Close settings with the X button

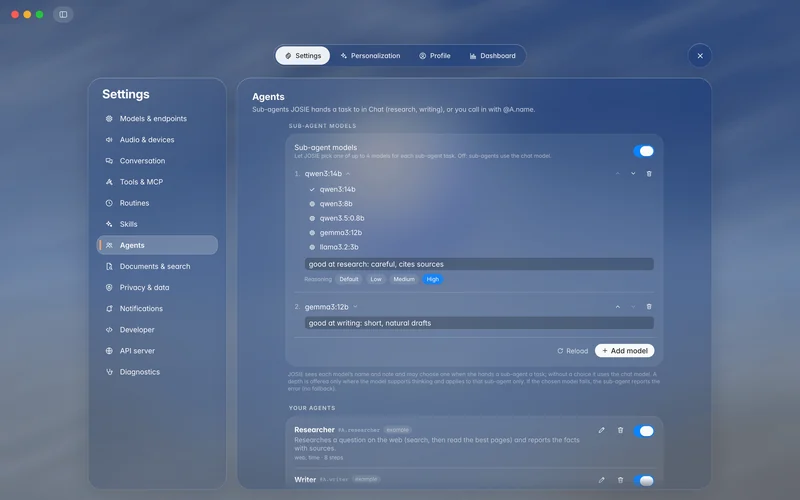(700, 56)
